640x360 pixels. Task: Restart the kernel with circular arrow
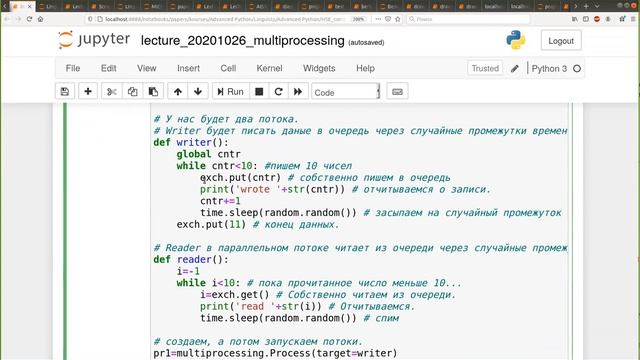click(x=278, y=91)
